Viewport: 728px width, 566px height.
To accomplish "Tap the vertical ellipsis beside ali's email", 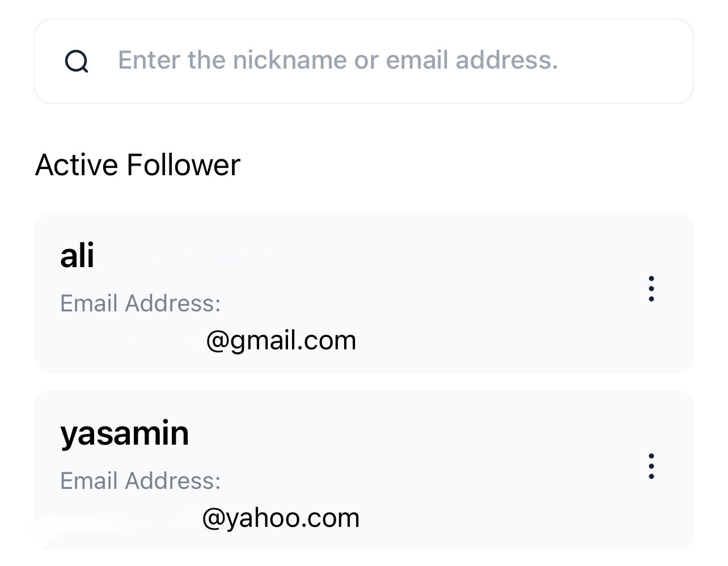I will click(x=651, y=289).
